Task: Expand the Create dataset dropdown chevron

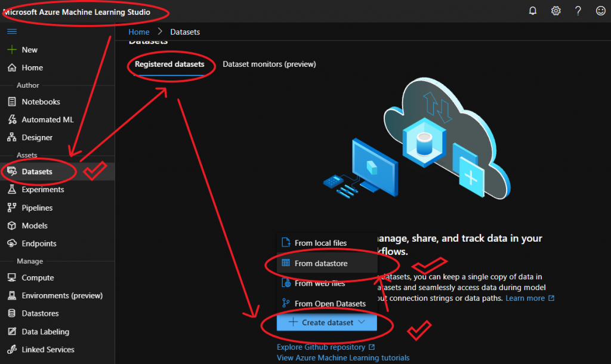Action: pos(362,322)
